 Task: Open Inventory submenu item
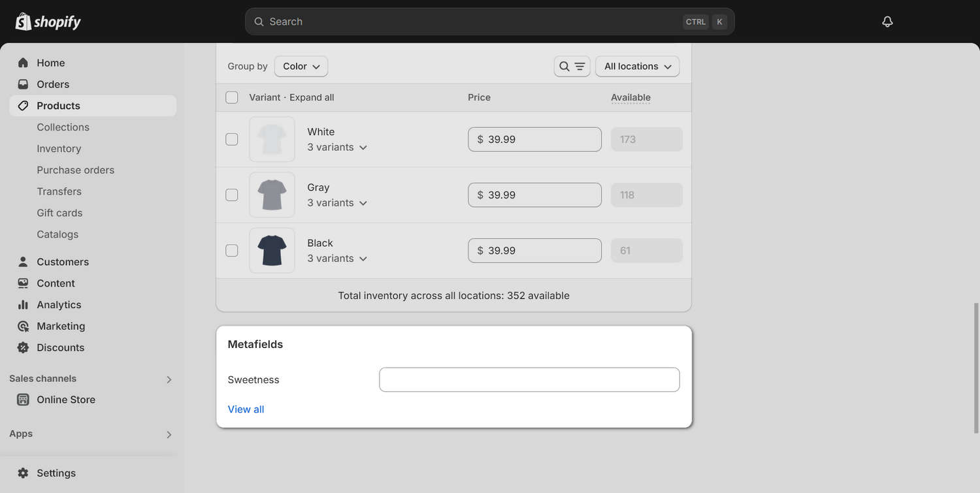(59, 149)
